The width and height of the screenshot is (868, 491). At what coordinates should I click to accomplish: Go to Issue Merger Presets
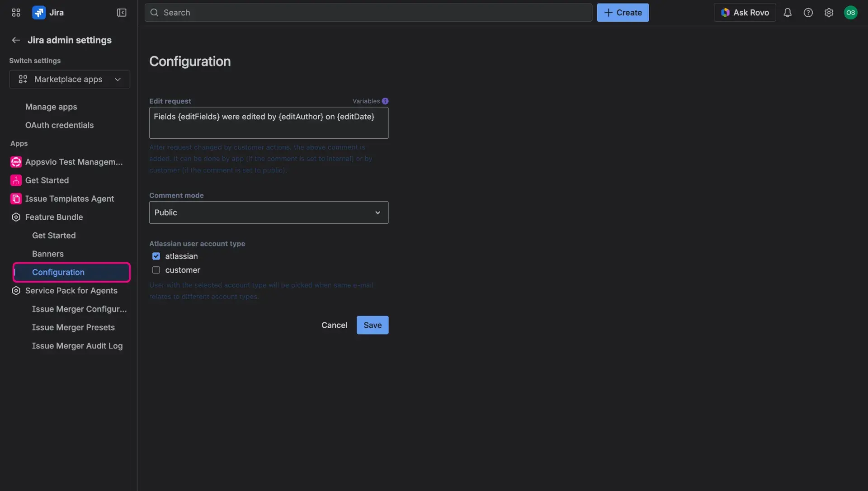[x=73, y=327]
